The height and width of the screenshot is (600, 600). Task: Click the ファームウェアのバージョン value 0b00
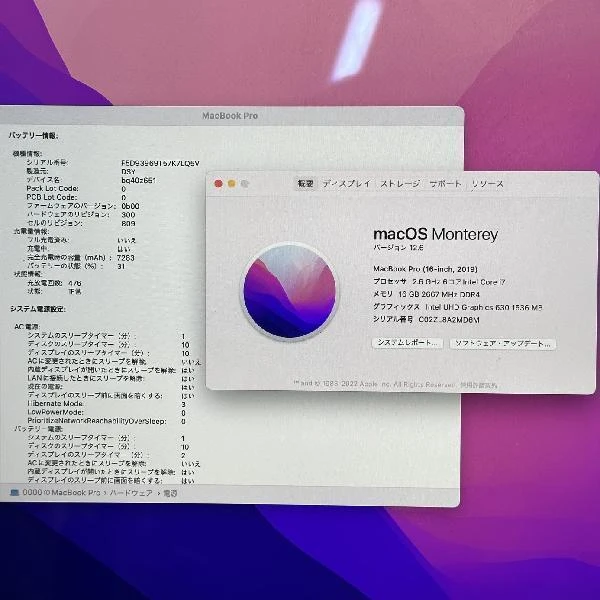point(130,206)
